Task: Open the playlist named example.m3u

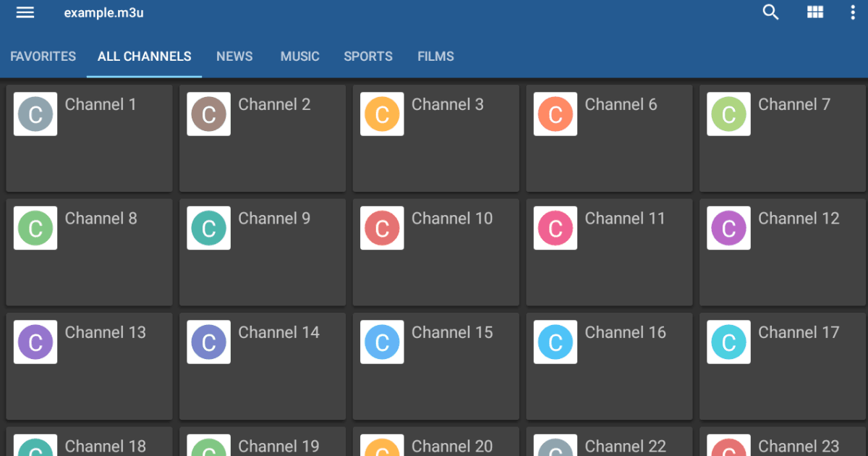Action: click(x=103, y=12)
